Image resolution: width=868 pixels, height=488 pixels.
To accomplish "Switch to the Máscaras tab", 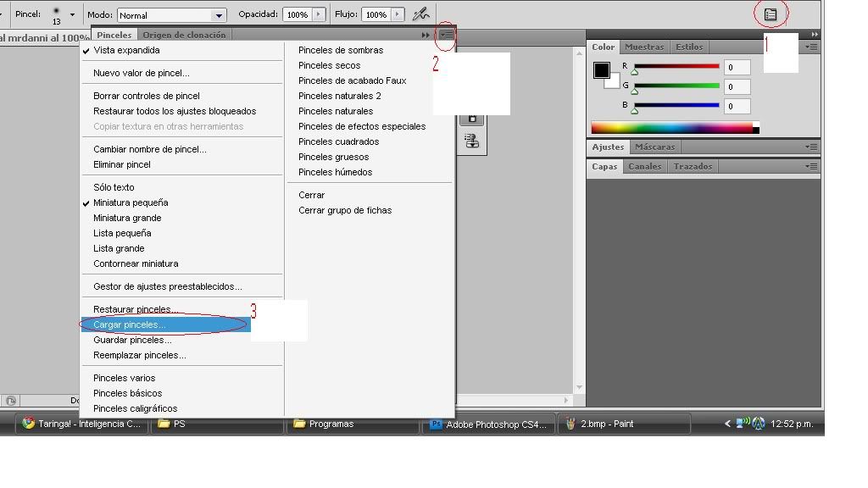I will [x=655, y=147].
